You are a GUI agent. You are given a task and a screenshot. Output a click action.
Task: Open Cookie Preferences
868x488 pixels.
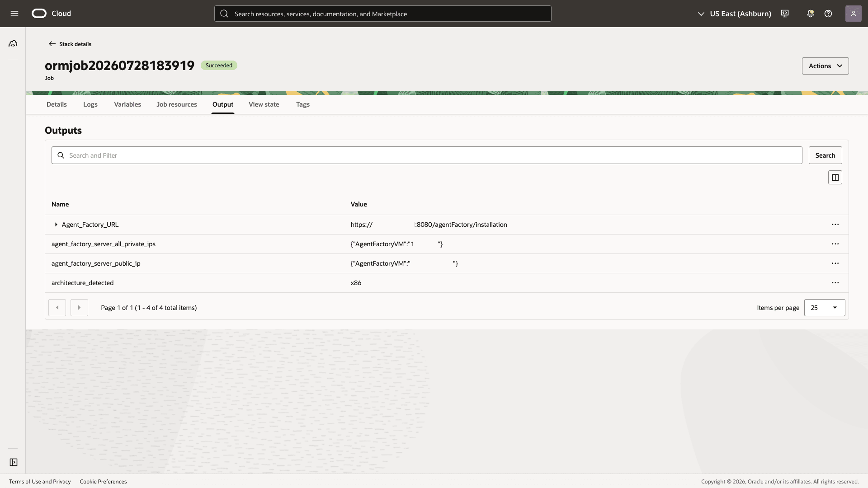(x=103, y=482)
